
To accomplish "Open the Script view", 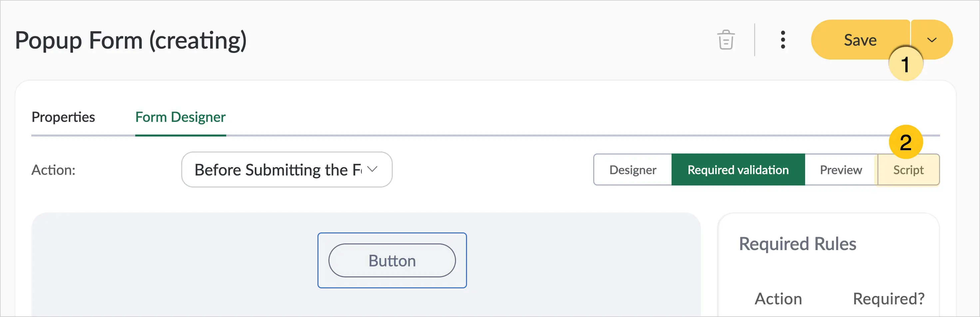I will tap(908, 169).
